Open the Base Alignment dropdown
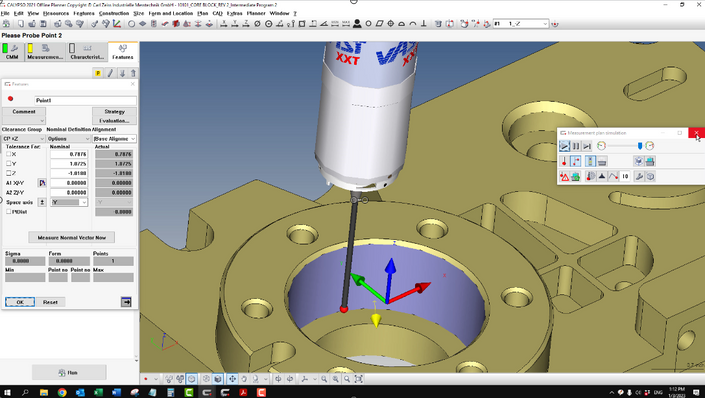The height and width of the screenshot is (398, 705). [x=114, y=139]
